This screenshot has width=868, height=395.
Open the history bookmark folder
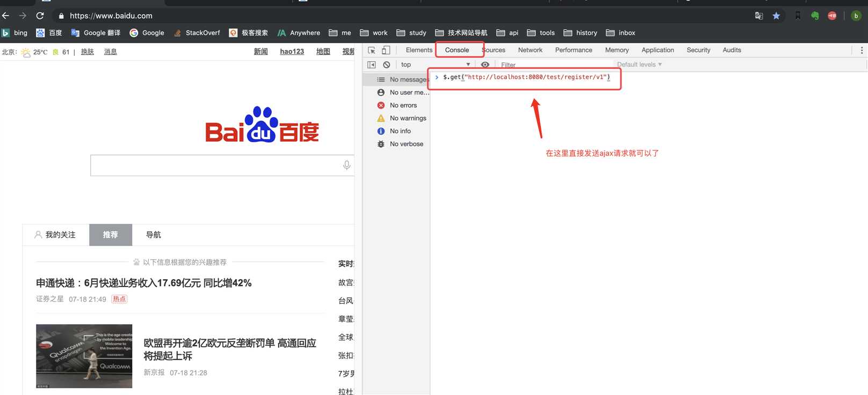coord(581,33)
